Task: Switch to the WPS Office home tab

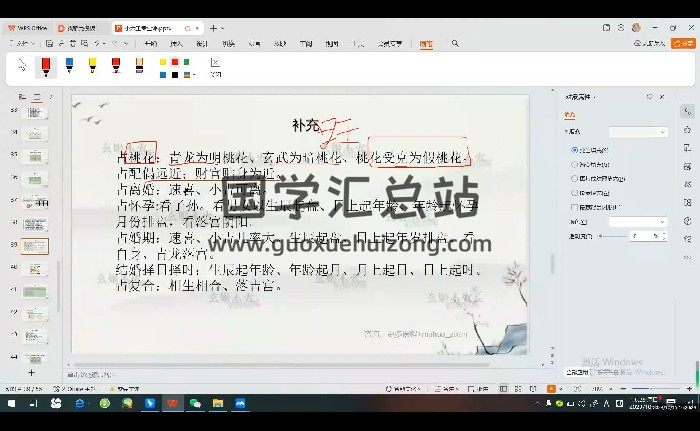Action: (x=28, y=28)
